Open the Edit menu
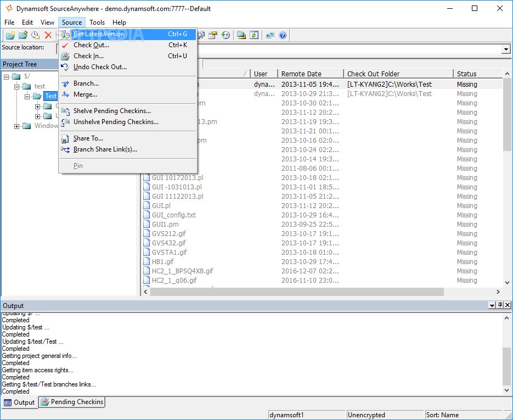 click(27, 23)
